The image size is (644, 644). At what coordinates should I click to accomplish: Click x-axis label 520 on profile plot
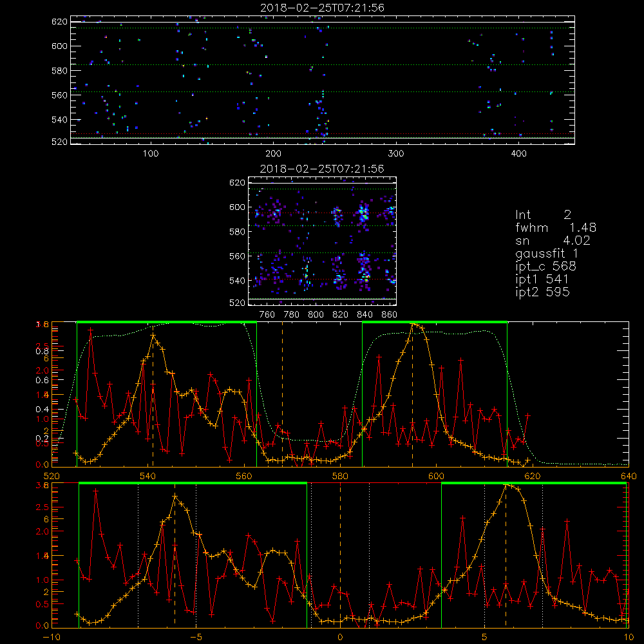52,477
